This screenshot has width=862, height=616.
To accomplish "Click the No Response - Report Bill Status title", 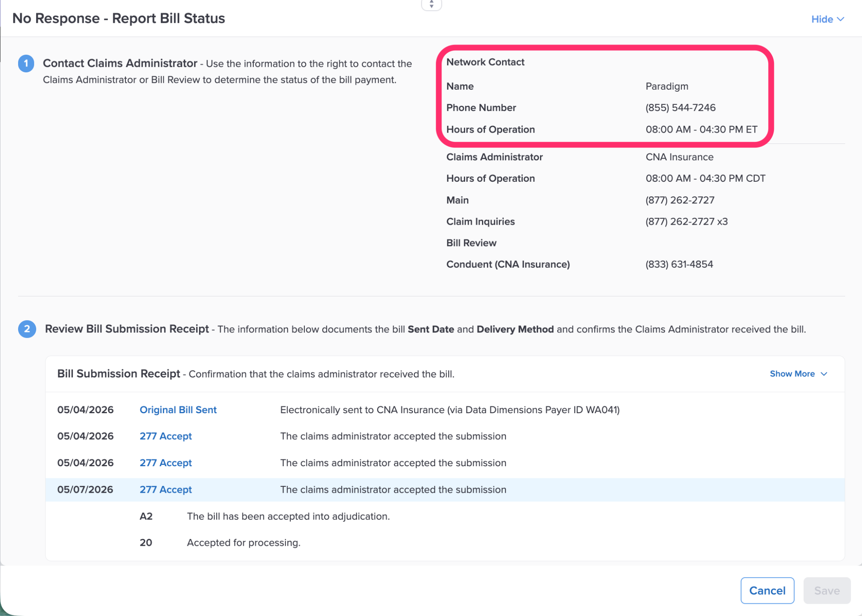I will 119,19.
